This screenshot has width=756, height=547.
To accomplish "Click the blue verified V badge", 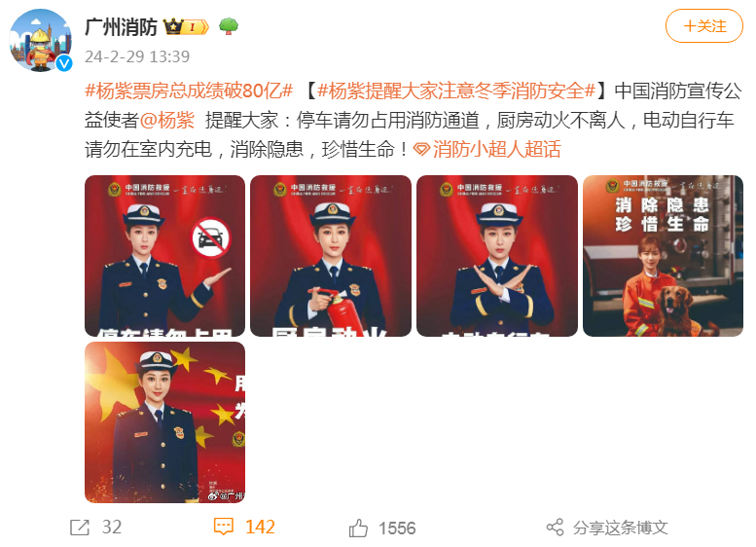I will 64,63.
